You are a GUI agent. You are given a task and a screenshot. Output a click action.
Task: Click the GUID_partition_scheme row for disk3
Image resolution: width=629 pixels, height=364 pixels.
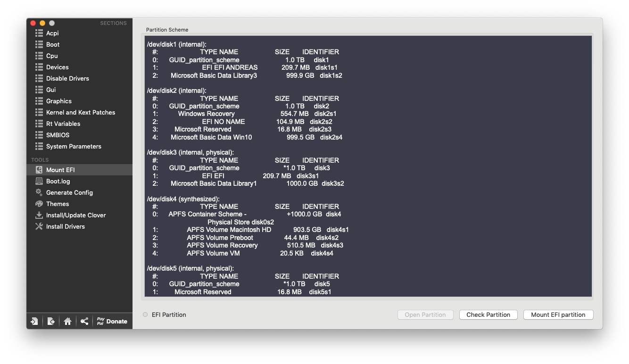tap(241, 168)
